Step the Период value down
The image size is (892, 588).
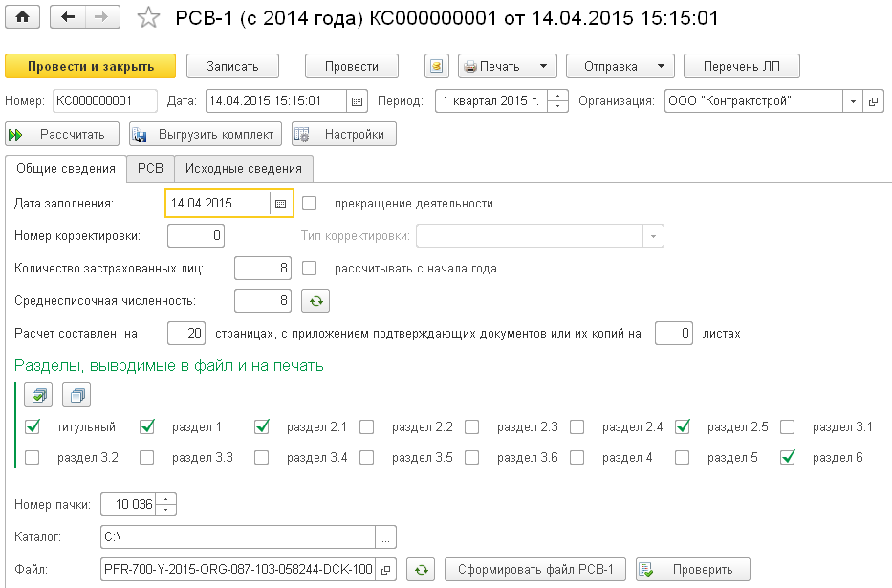(557, 106)
